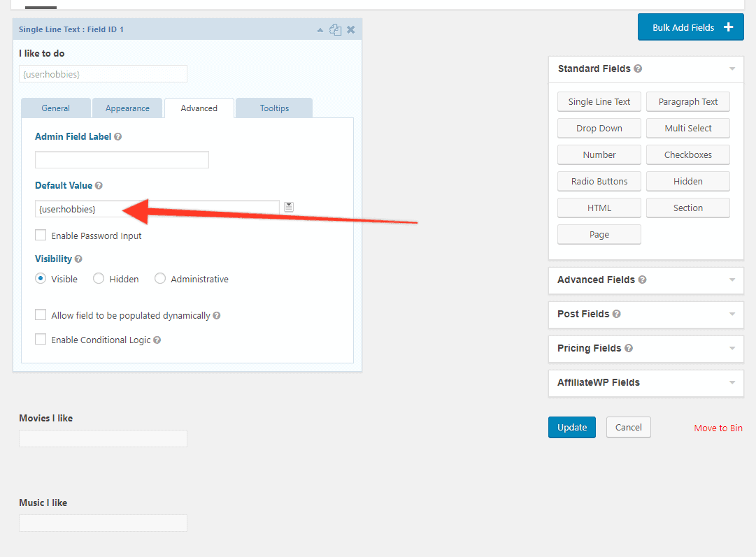This screenshot has height=557, width=756.
Task: Select Hidden visibility option
Action: (x=99, y=278)
